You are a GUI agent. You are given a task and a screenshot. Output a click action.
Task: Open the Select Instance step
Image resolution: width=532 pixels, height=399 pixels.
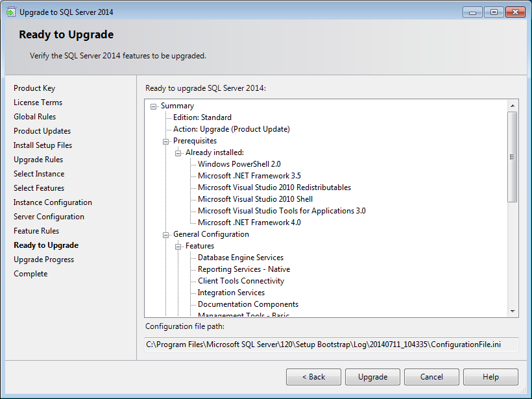pos(39,174)
